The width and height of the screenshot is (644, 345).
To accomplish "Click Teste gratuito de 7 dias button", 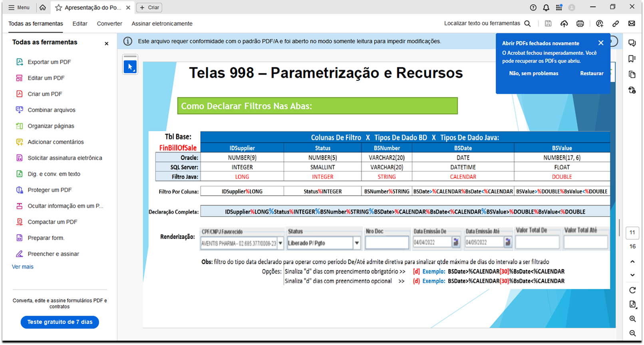I will point(60,322).
